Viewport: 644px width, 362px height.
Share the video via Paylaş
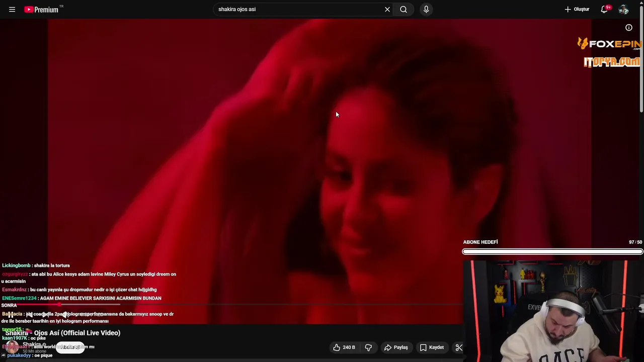(x=396, y=347)
